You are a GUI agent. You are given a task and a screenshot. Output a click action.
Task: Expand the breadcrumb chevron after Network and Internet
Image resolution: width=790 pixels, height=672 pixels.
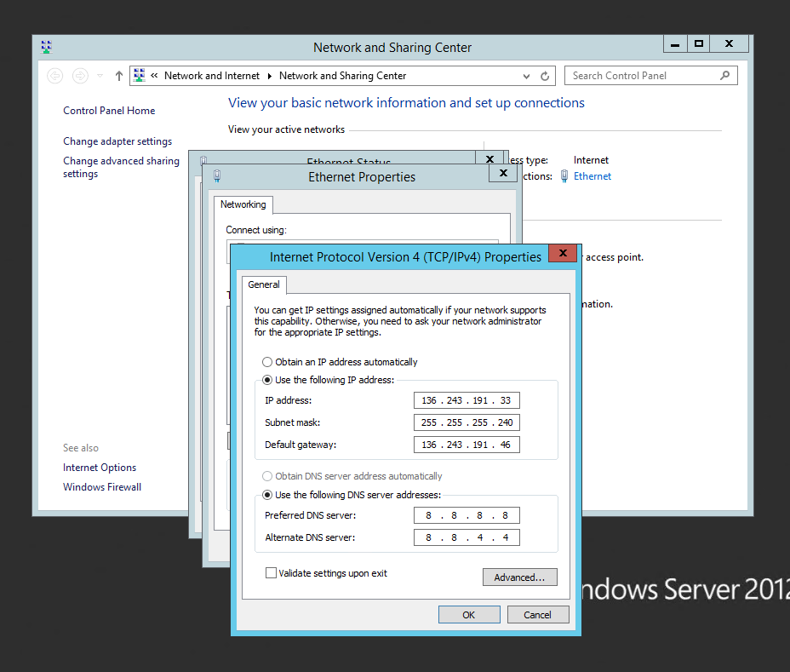(270, 76)
